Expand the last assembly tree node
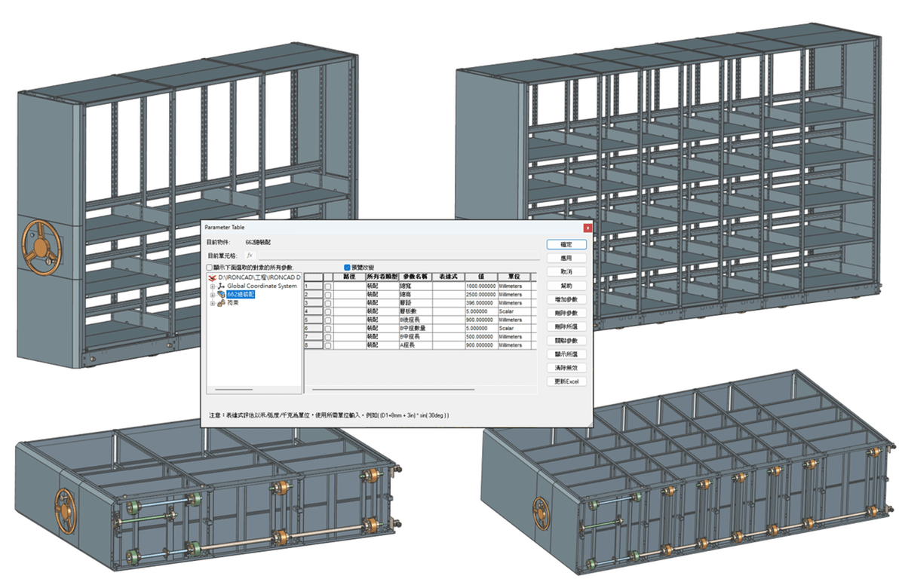This screenshot has width=905, height=588. coord(212,303)
